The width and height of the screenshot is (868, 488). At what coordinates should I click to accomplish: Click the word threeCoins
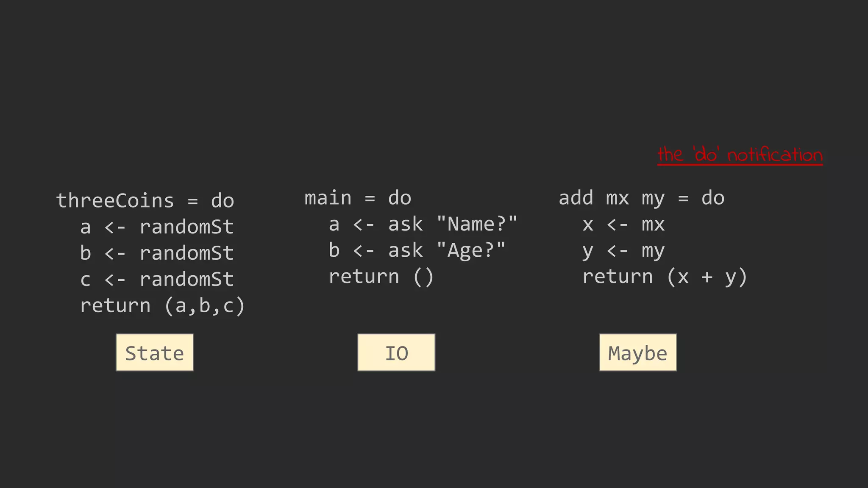(115, 201)
